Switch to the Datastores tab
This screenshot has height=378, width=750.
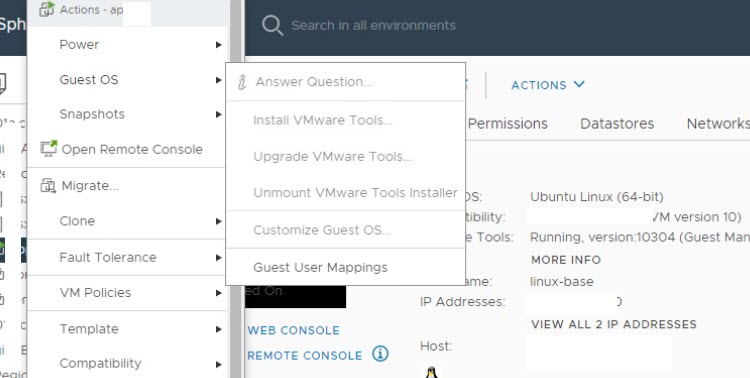617,124
